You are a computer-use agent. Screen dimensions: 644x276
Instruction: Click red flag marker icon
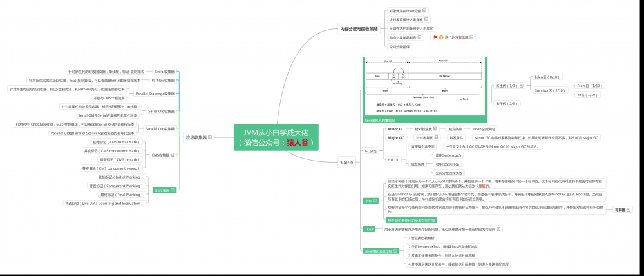point(435,37)
